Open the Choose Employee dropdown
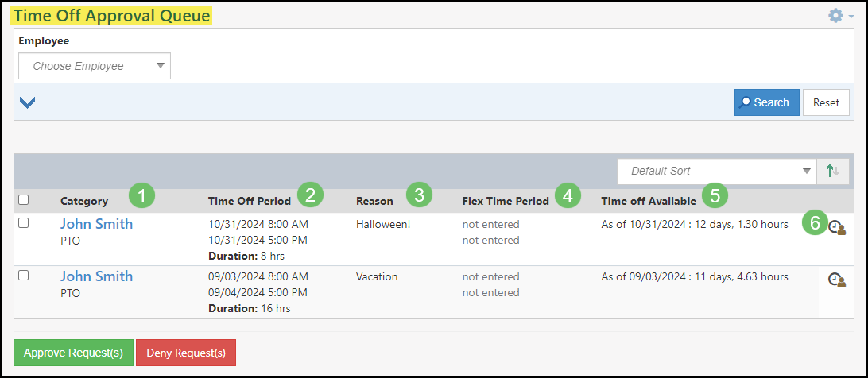This screenshot has width=868, height=378. [95, 66]
